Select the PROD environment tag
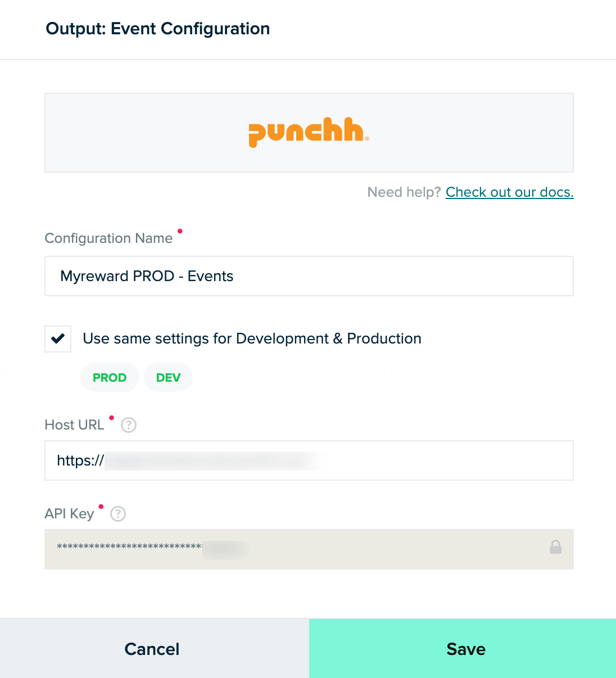The width and height of the screenshot is (616, 678). (x=110, y=377)
